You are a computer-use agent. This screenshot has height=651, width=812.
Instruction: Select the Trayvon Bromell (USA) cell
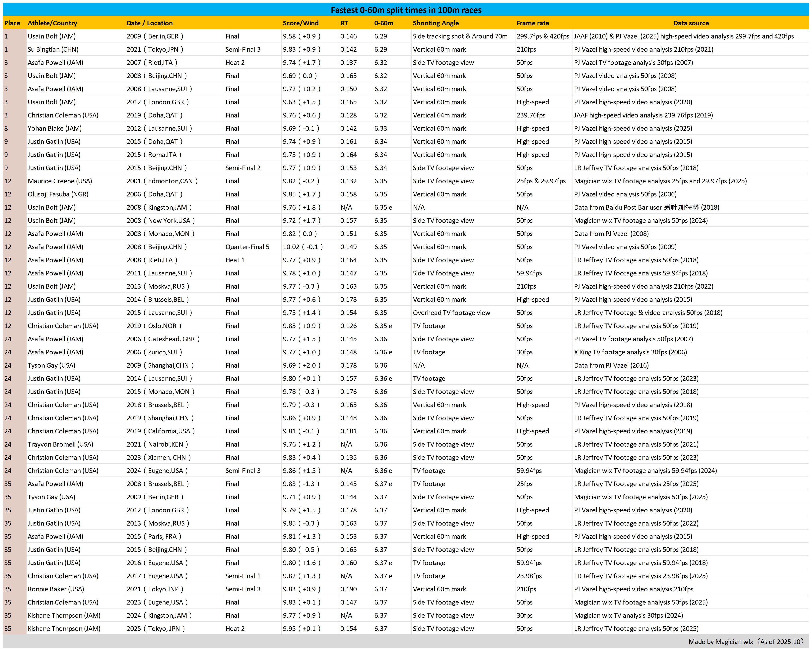(60, 444)
